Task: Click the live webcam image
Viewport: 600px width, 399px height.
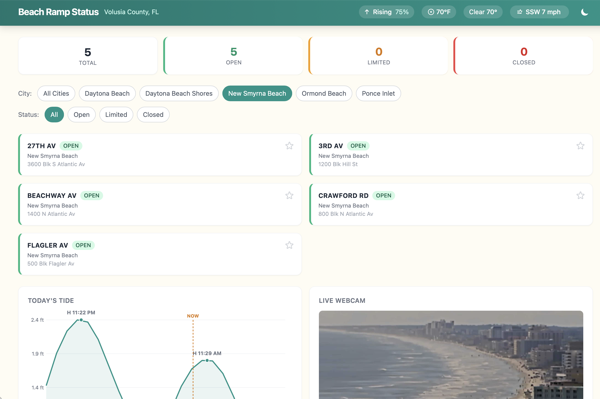Action: [x=451, y=355]
